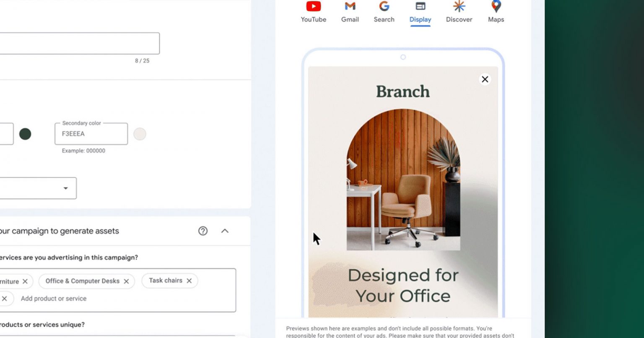This screenshot has height=338, width=644.
Task: Switch preview to the Maps tab
Action: point(496,12)
